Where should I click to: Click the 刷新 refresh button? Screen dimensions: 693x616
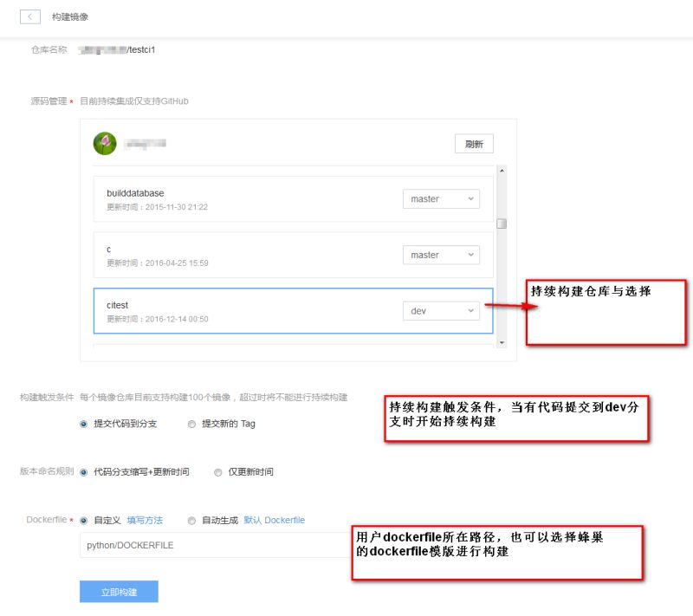(473, 143)
